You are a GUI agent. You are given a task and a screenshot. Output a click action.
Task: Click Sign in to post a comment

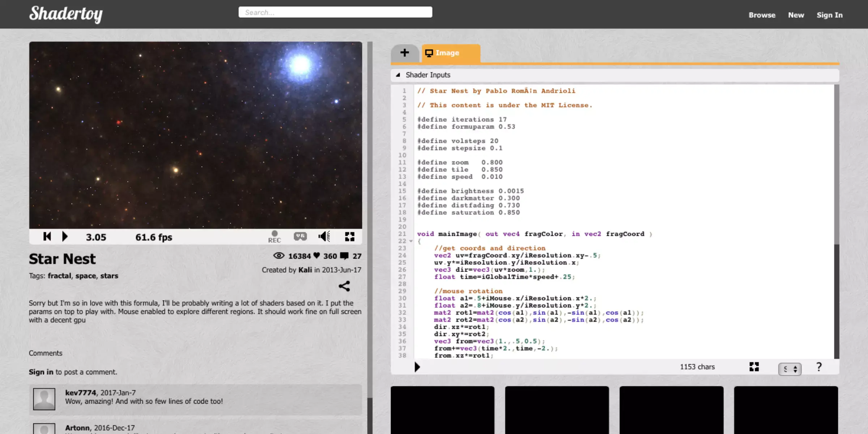[41, 372]
